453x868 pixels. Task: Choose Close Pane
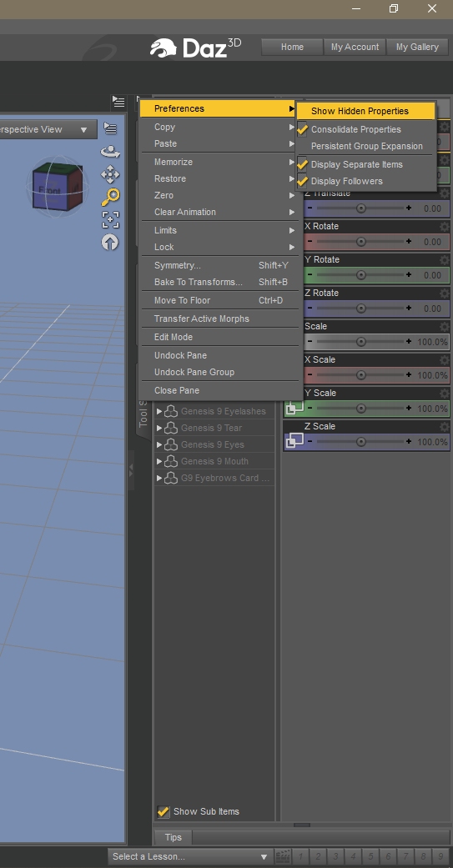click(219, 390)
